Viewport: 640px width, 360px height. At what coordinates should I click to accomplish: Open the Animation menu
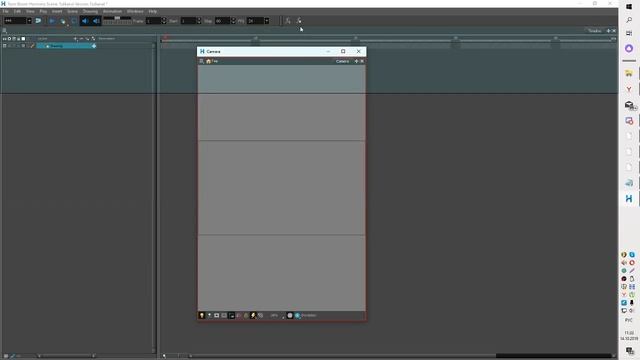(112, 11)
